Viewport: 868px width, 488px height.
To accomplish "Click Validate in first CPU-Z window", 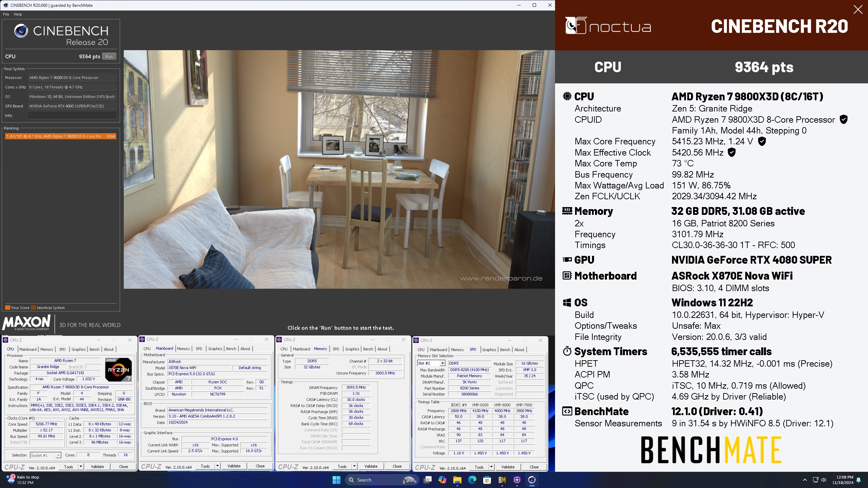I will (x=97, y=467).
